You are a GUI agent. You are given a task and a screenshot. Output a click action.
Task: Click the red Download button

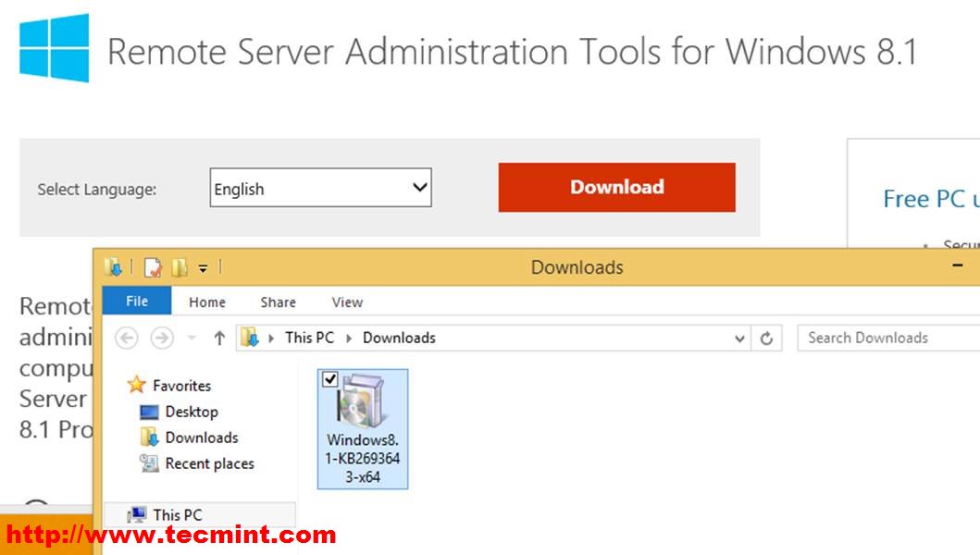(617, 188)
